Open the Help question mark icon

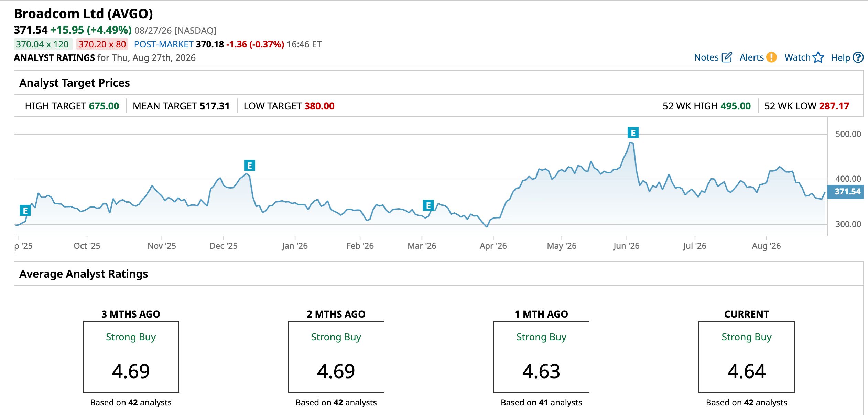(858, 57)
